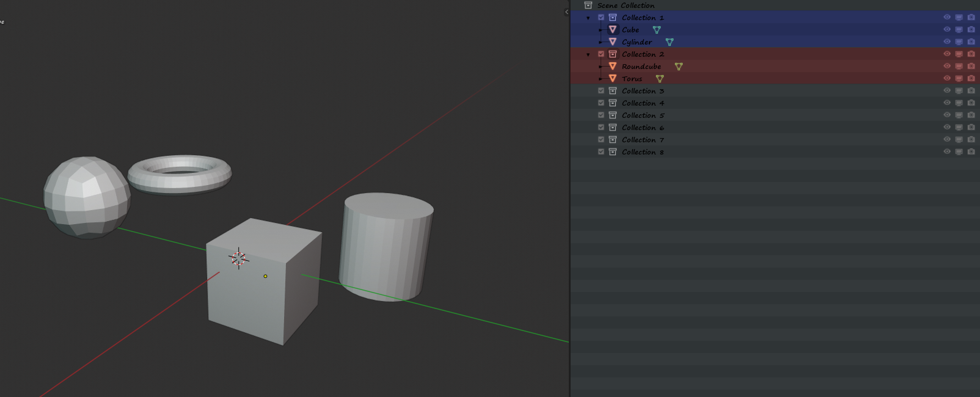This screenshot has height=397, width=980.
Task: Click the monitor icon on the Collection 8 row
Action: tap(959, 151)
